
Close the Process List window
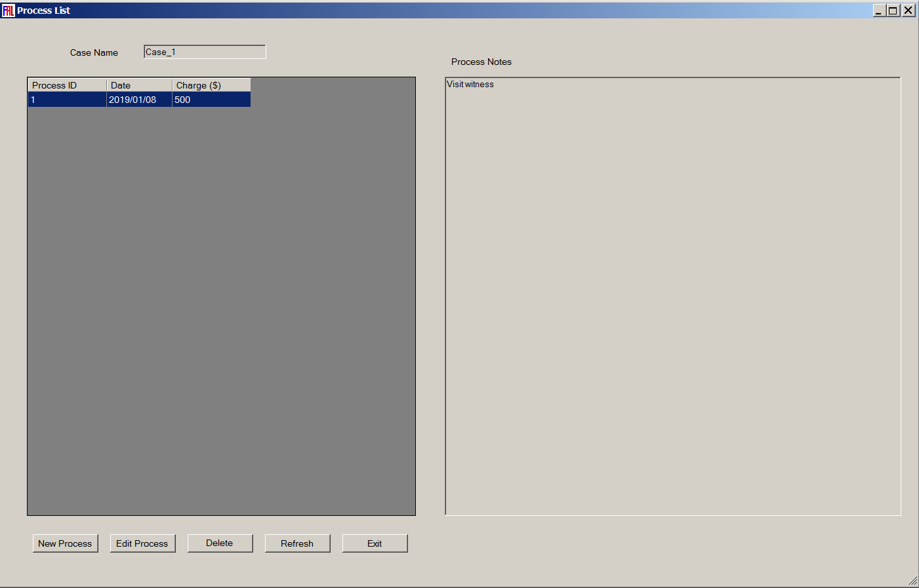tap(909, 10)
